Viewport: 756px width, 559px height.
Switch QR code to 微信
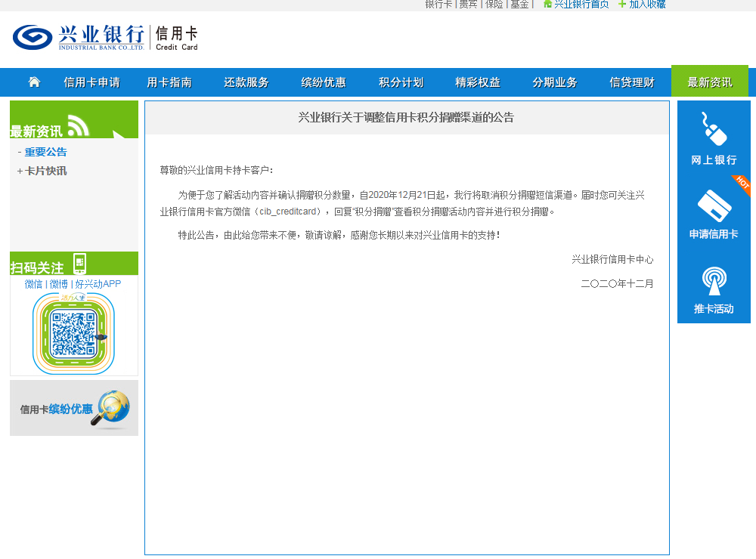[33, 284]
